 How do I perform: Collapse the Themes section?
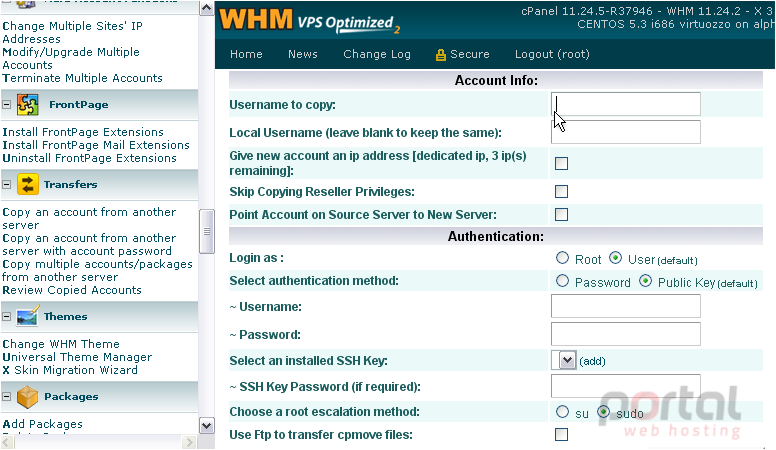(x=6, y=316)
